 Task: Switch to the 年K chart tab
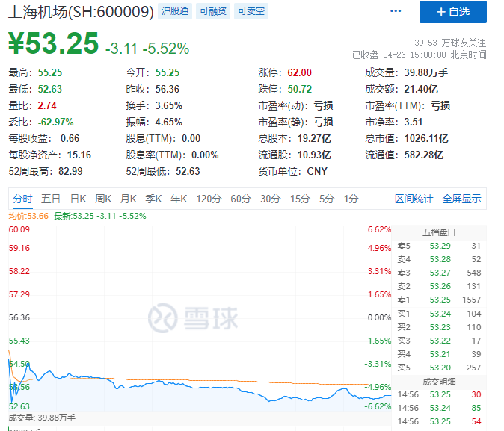(179, 199)
